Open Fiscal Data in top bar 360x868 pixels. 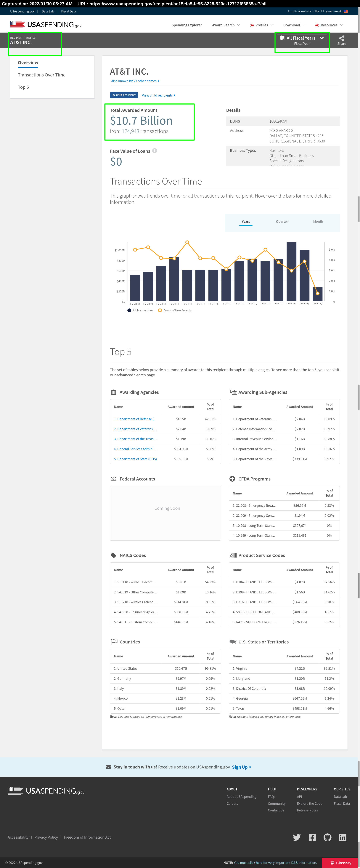point(68,12)
